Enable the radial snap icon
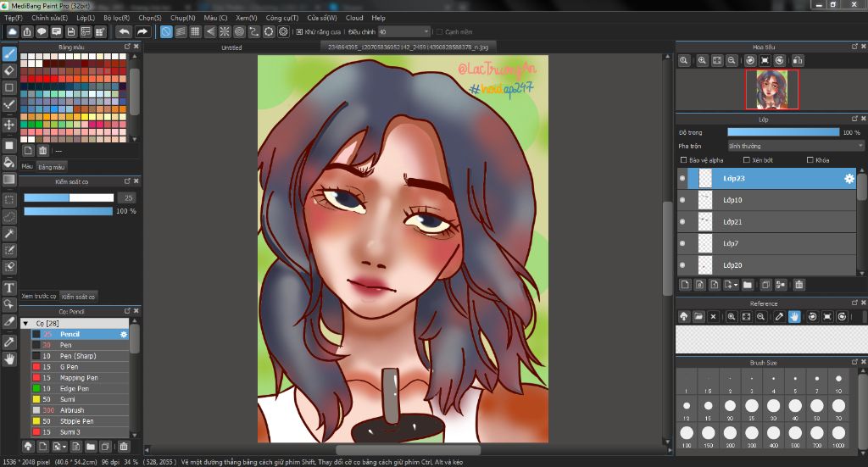Image resolution: width=868 pixels, height=467 pixels. [225, 31]
